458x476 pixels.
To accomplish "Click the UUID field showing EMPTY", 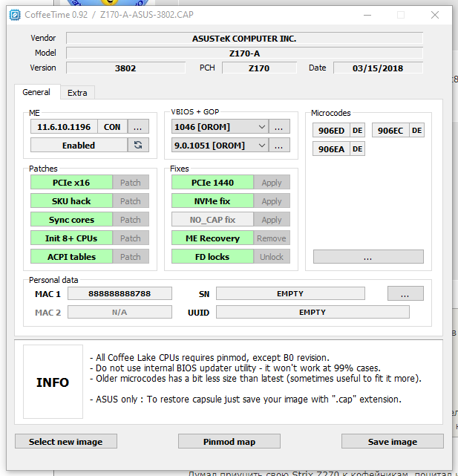I will [x=313, y=312].
